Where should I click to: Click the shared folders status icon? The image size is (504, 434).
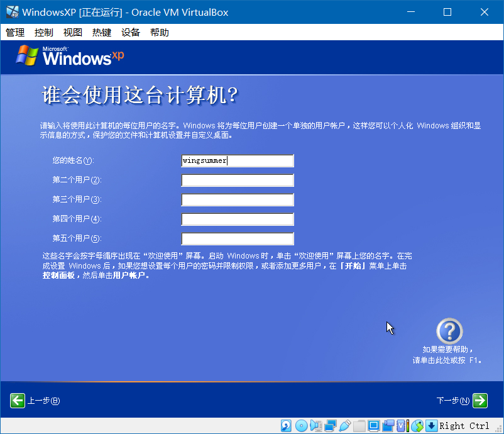click(x=359, y=426)
